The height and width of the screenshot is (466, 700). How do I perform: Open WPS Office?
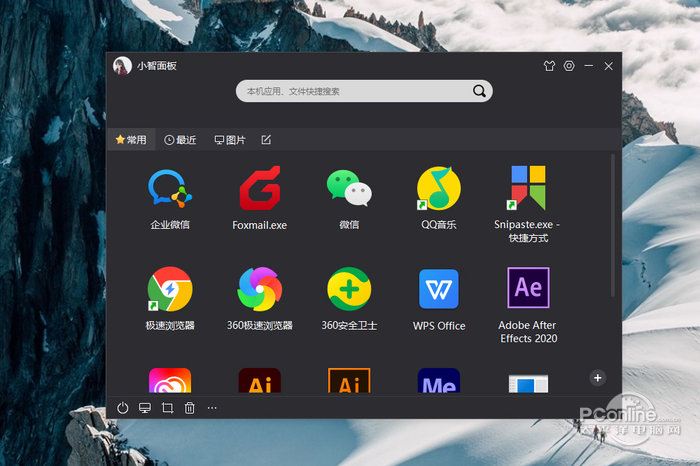click(439, 289)
